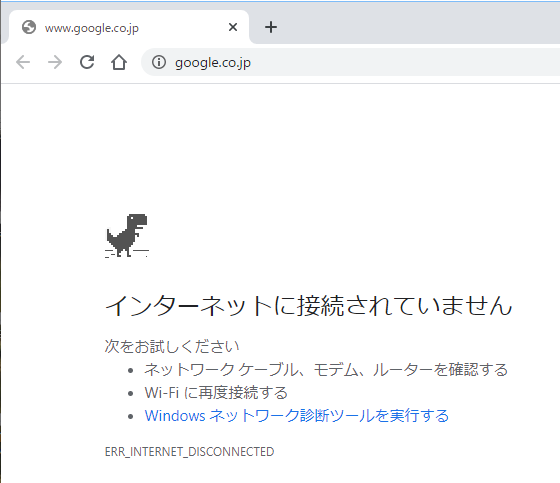
Task: Go to the home page icon
Action: click(x=119, y=62)
